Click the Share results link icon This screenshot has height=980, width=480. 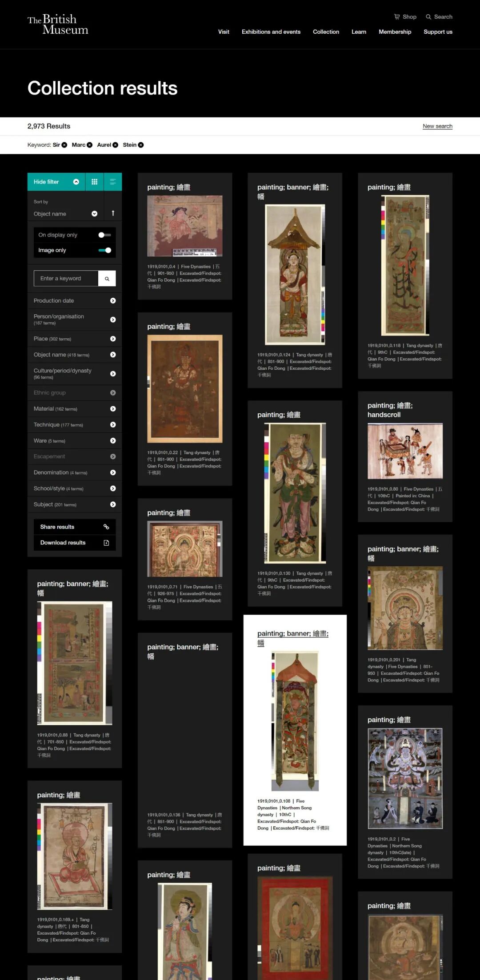coord(106,527)
